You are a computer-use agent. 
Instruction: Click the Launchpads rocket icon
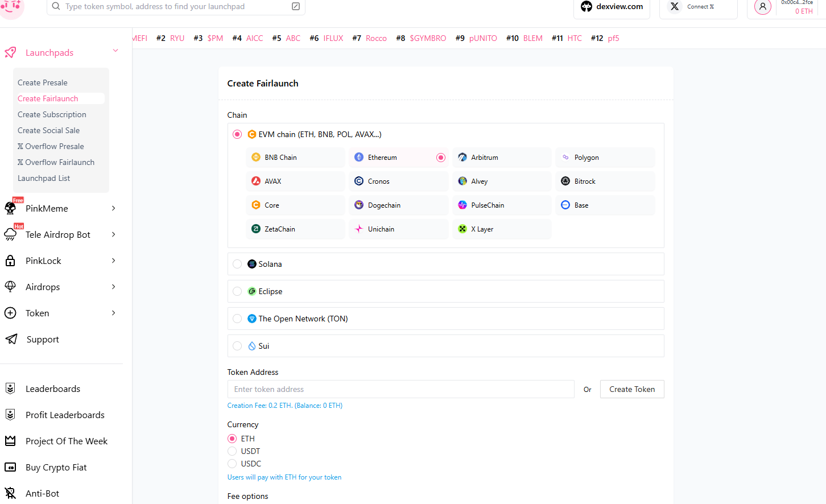click(10, 52)
